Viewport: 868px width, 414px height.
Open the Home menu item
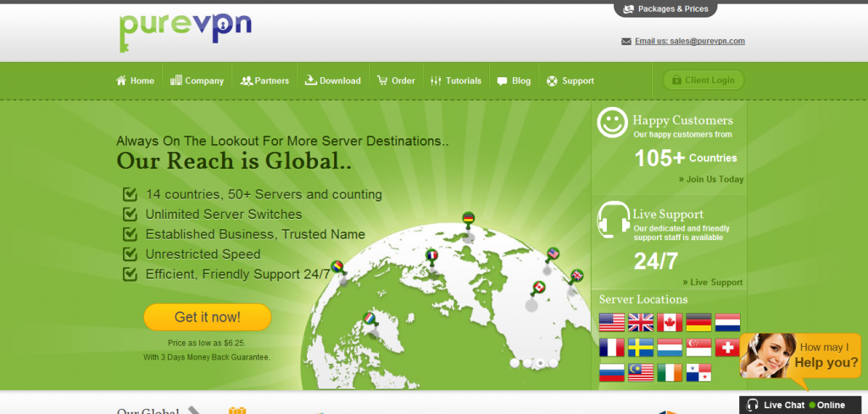click(x=136, y=81)
